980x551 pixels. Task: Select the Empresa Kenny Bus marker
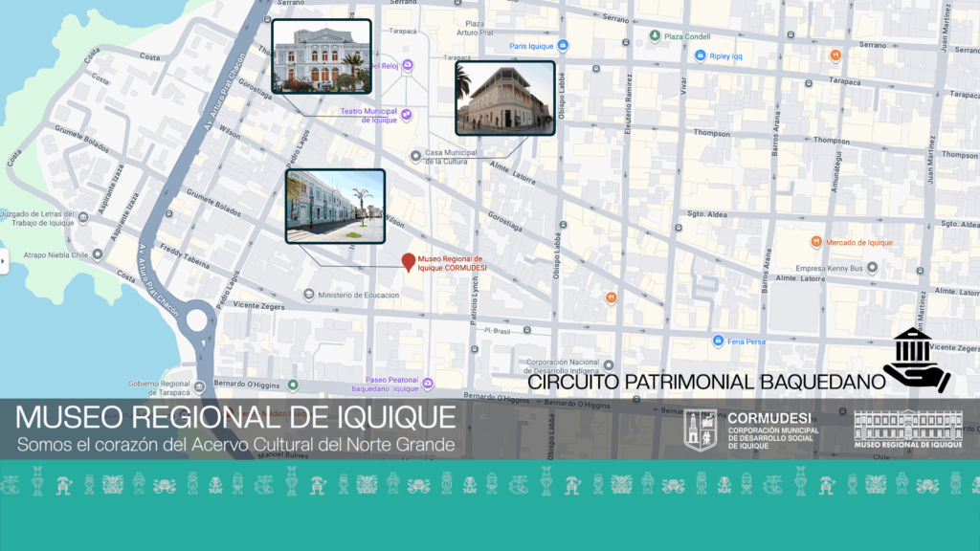pyautogui.click(x=872, y=269)
